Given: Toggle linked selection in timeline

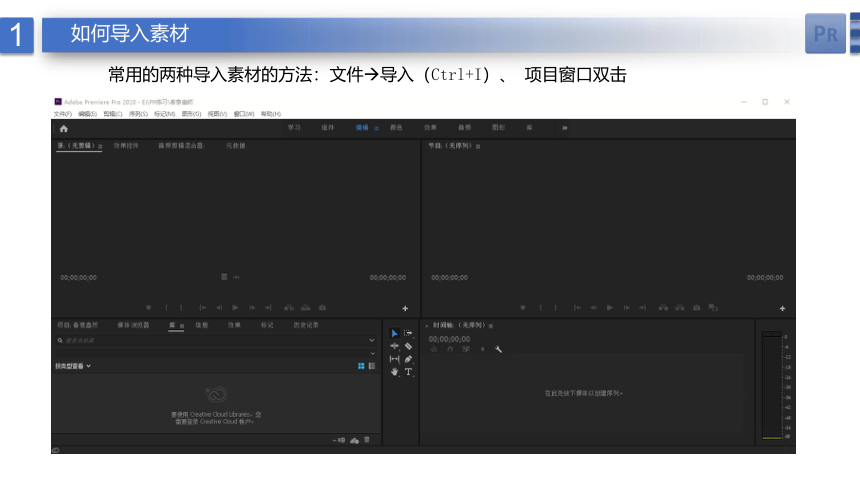Looking at the screenshot, I should tap(466, 349).
